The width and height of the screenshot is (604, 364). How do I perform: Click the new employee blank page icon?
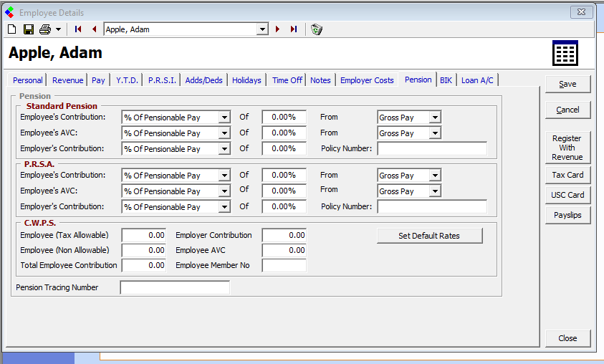[11, 29]
